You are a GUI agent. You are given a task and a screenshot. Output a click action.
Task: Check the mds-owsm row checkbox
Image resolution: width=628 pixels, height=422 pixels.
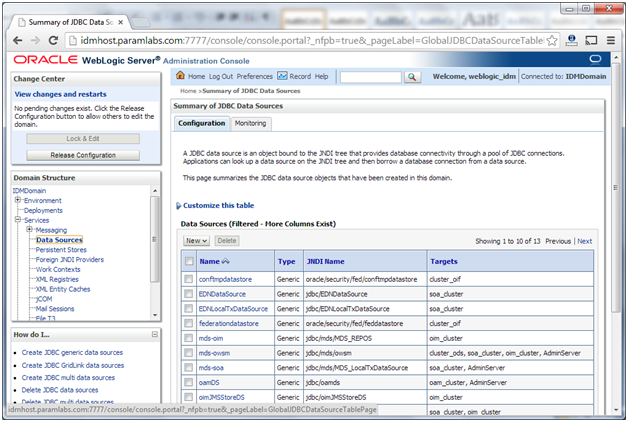pyautogui.click(x=189, y=353)
